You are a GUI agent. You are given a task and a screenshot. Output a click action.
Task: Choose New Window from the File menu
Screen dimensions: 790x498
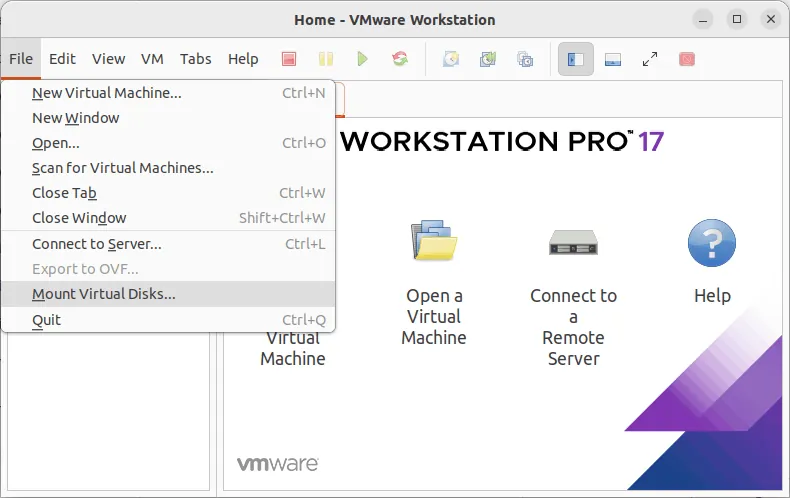click(x=168, y=118)
